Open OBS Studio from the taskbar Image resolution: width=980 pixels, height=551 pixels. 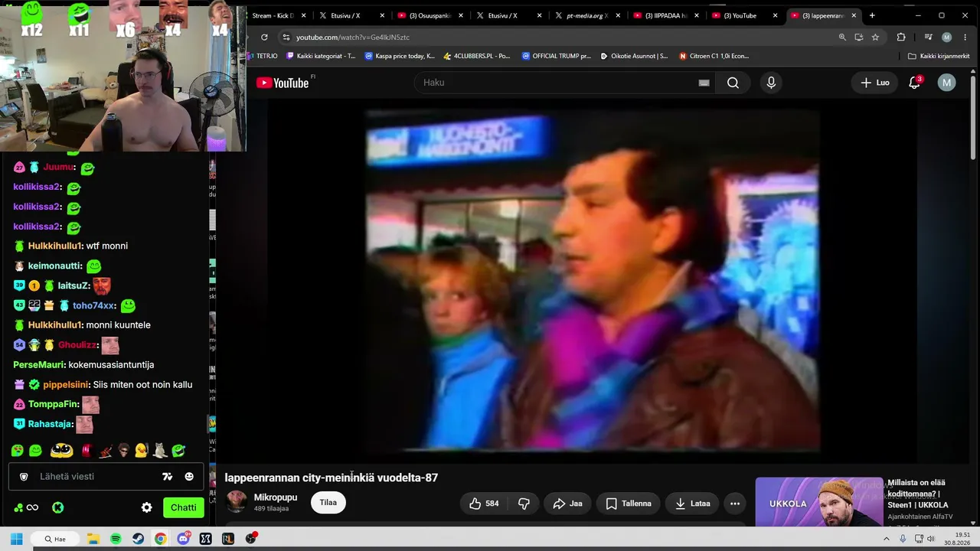251,539
